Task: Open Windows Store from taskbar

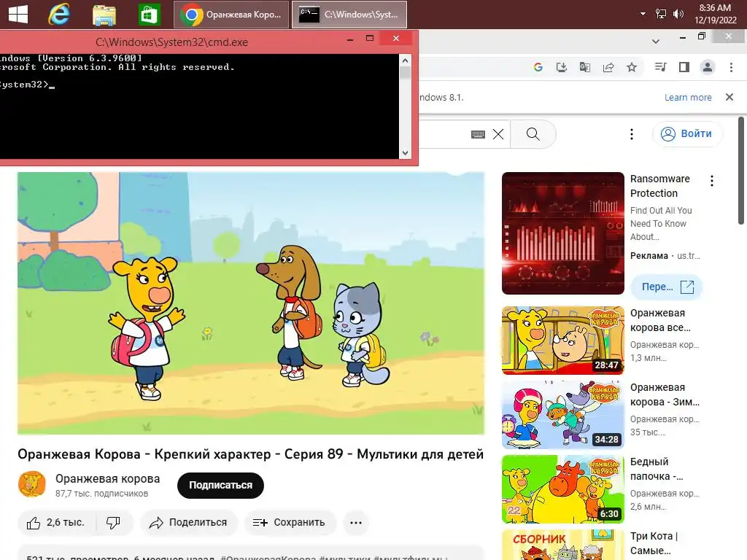Action: coord(149,15)
